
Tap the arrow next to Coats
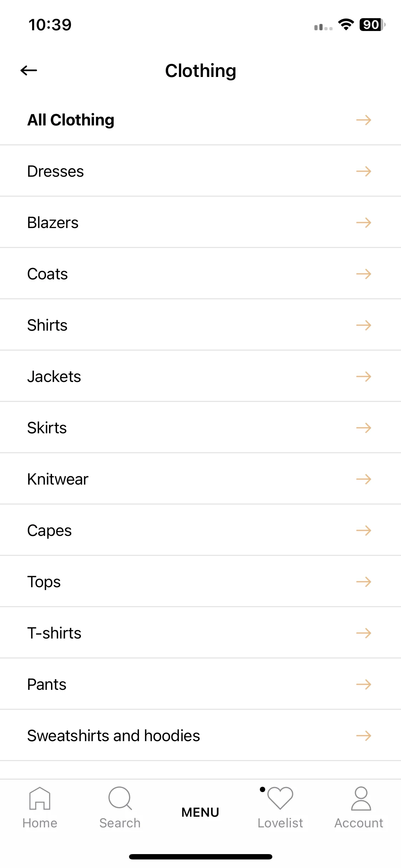[364, 274]
